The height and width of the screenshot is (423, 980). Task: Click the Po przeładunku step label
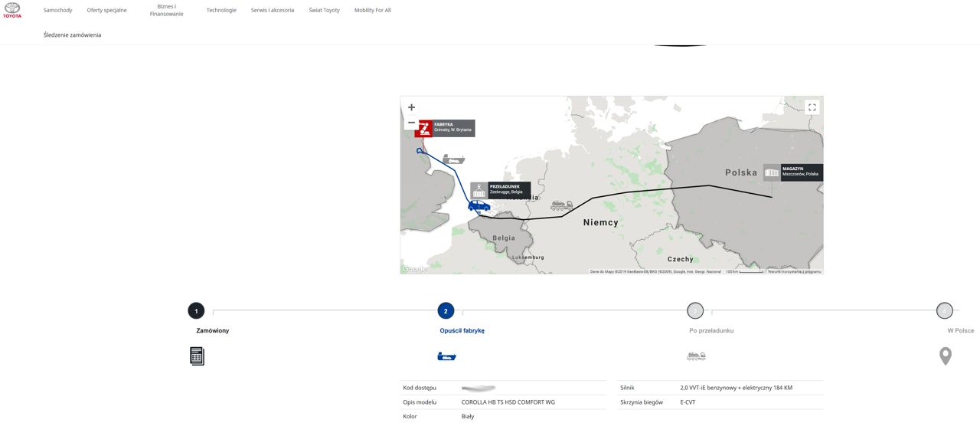(x=712, y=331)
